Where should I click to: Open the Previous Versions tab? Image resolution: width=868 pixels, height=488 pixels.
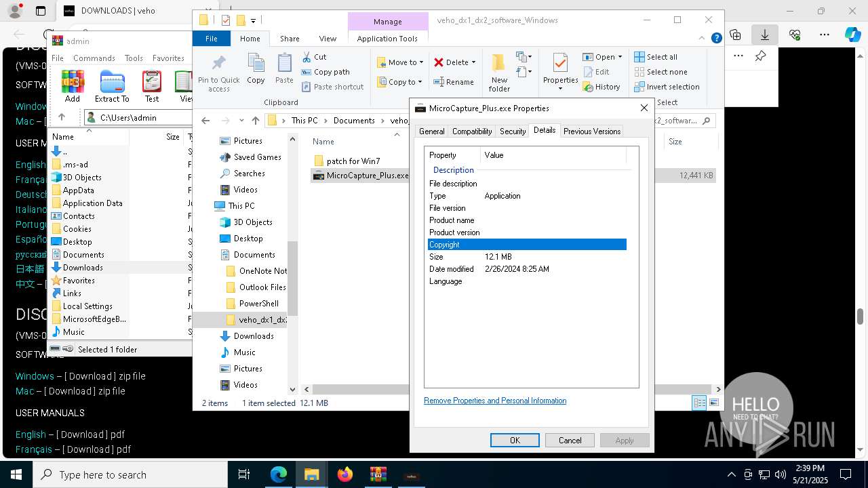(x=592, y=131)
